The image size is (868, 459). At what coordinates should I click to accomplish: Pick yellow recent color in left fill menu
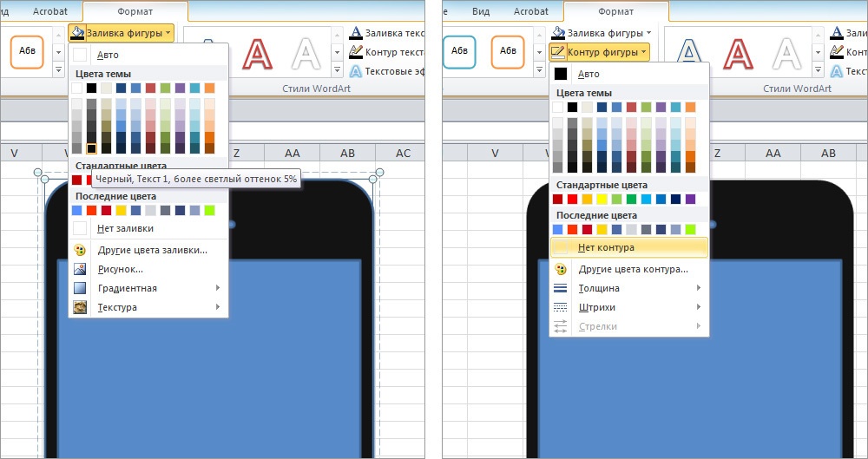tap(121, 210)
